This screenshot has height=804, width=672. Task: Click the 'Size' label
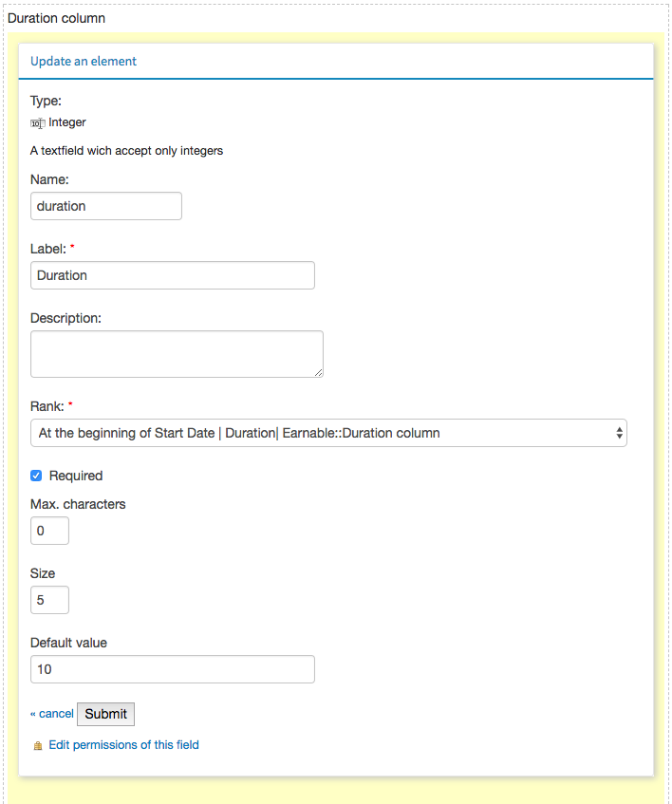(43, 573)
